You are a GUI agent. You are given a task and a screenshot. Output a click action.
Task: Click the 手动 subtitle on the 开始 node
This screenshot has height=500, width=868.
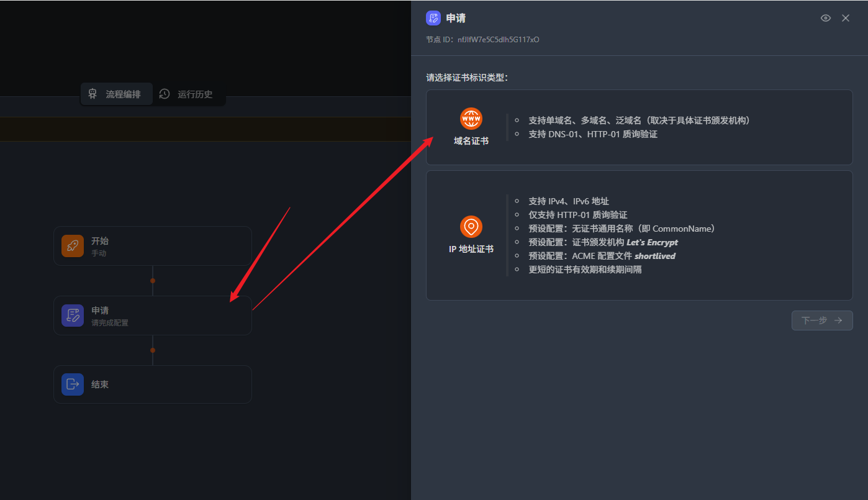coord(99,253)
